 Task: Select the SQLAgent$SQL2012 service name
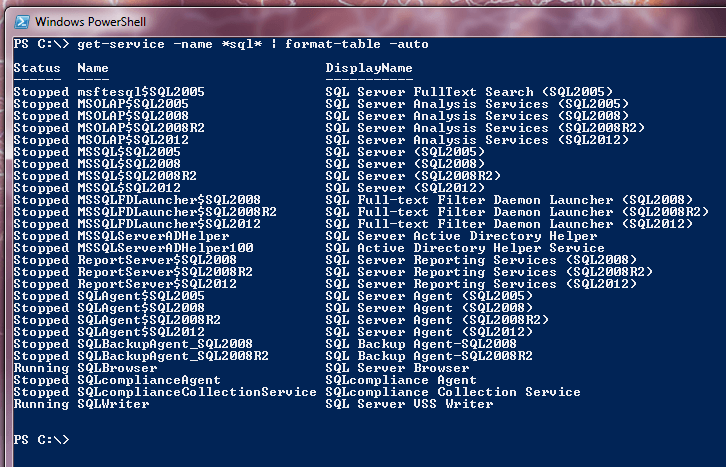(141, 333)
